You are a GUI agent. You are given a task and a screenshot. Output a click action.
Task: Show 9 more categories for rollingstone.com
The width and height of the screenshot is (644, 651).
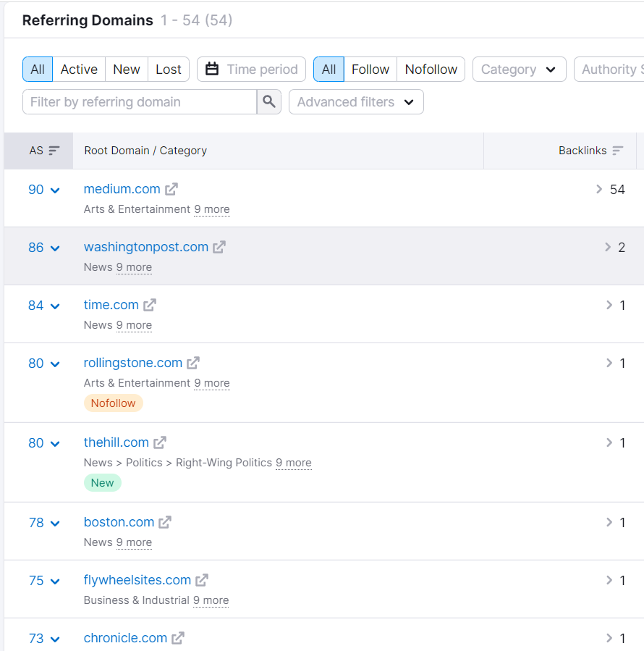click(x=212, y=383)
